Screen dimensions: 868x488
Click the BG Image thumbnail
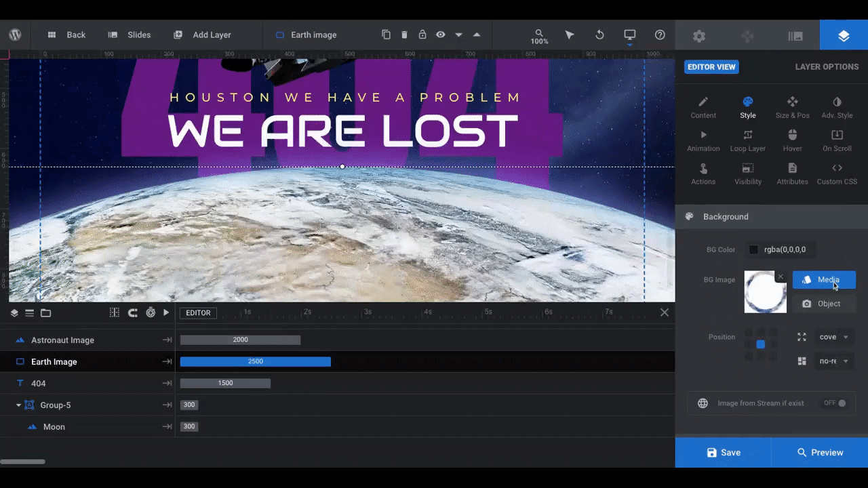click(x=765, y=292)
